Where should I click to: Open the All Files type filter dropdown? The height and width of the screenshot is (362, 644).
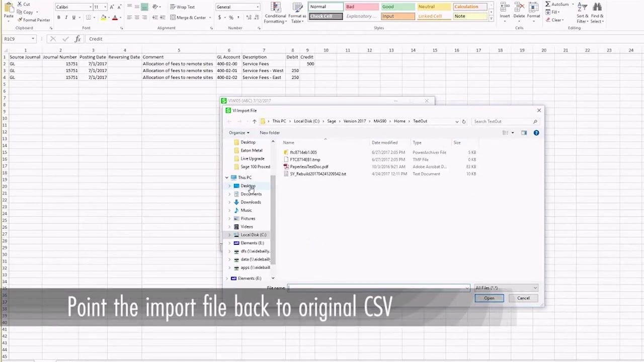[506, 288]
